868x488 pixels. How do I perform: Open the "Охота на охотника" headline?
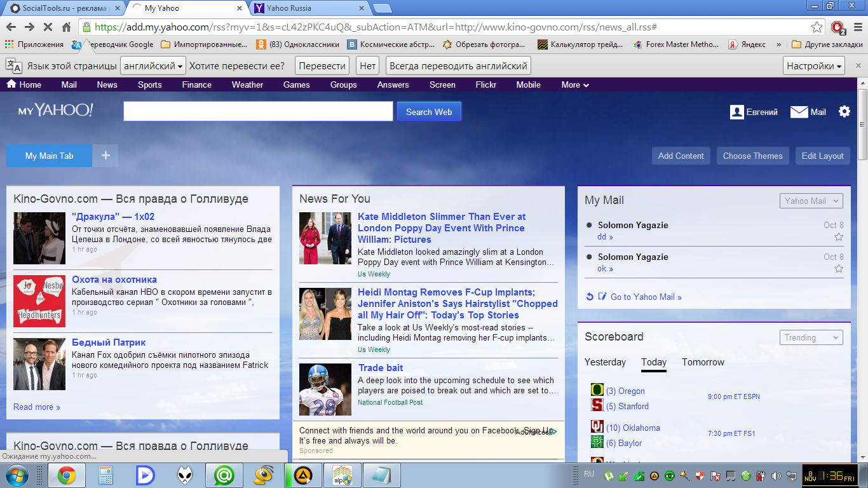[x=114, y=280]
